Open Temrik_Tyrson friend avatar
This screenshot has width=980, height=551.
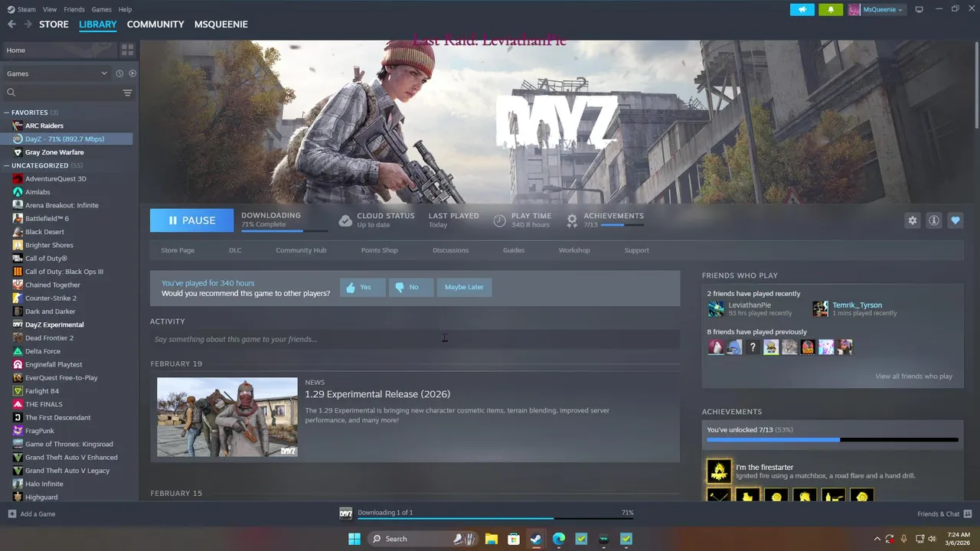point(820,308)
